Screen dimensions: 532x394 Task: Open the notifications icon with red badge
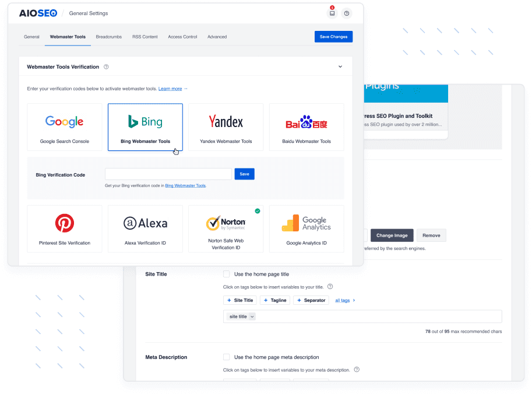[x=332, y=13]
